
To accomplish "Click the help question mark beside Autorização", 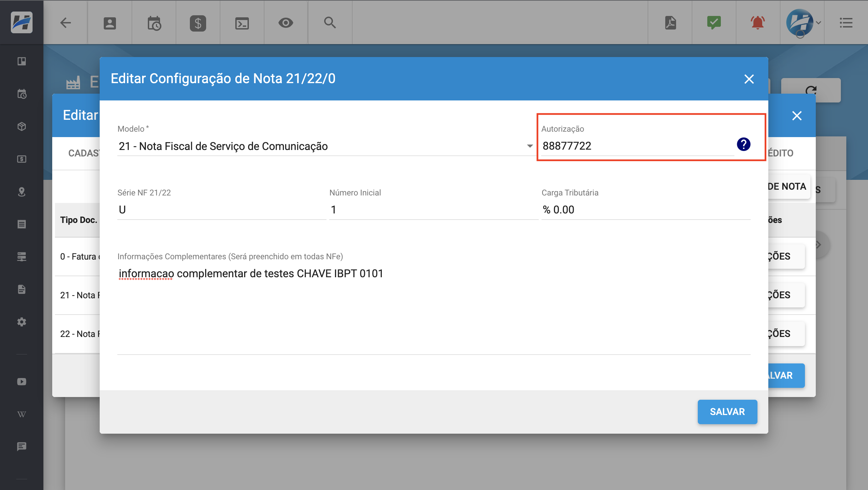I will click(744, 144).
